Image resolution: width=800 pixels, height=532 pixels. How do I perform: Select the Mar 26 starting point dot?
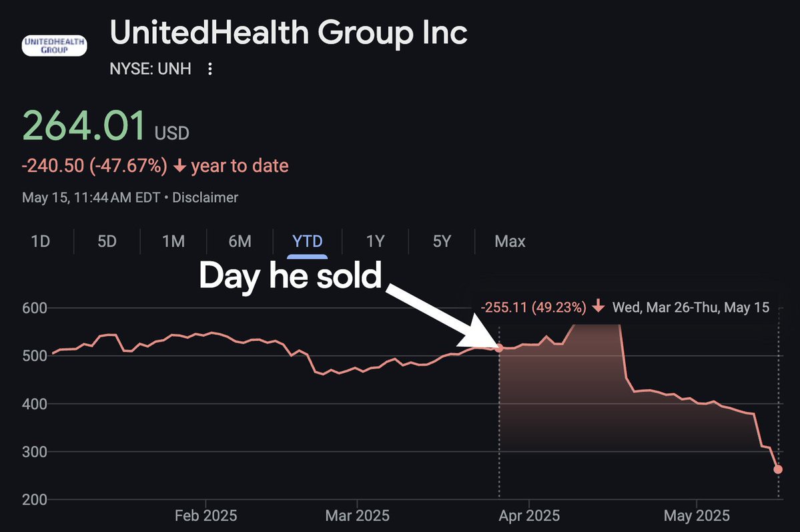[x=499, y=347]
